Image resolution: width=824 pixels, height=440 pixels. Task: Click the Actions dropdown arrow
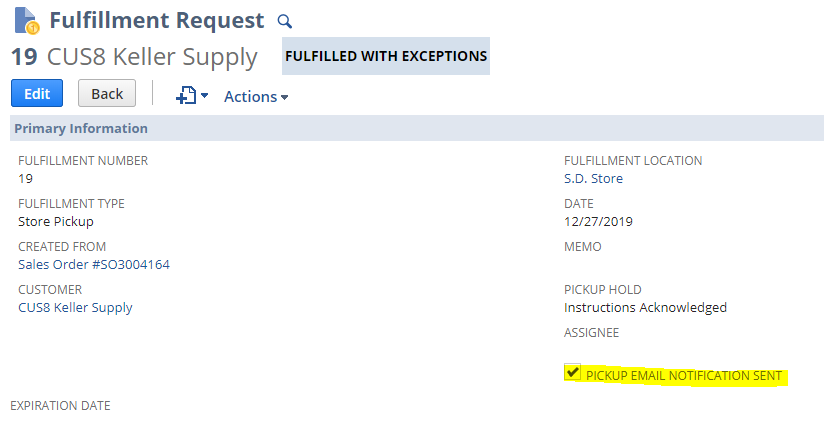284,97
